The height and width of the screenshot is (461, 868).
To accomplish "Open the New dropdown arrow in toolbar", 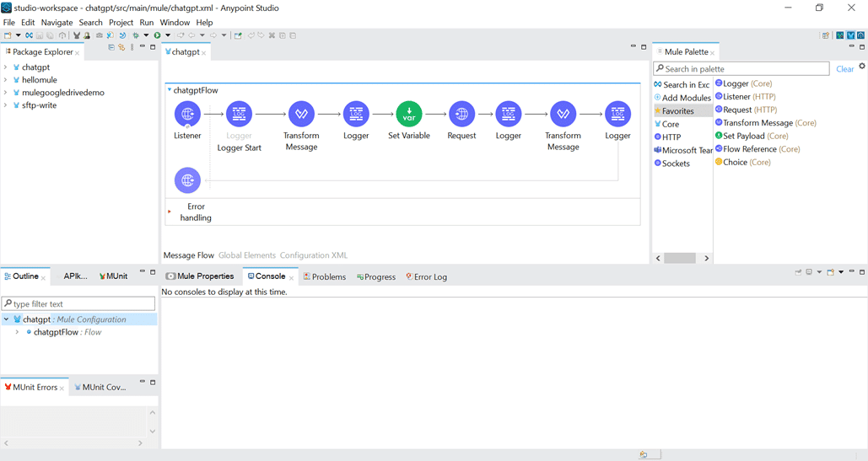I will [18, 35].
